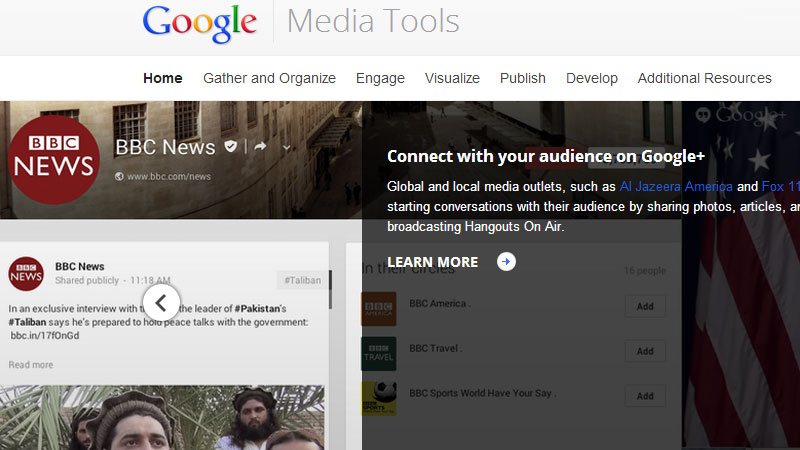Click the BBC Travel logo icon

click(379, 354)
